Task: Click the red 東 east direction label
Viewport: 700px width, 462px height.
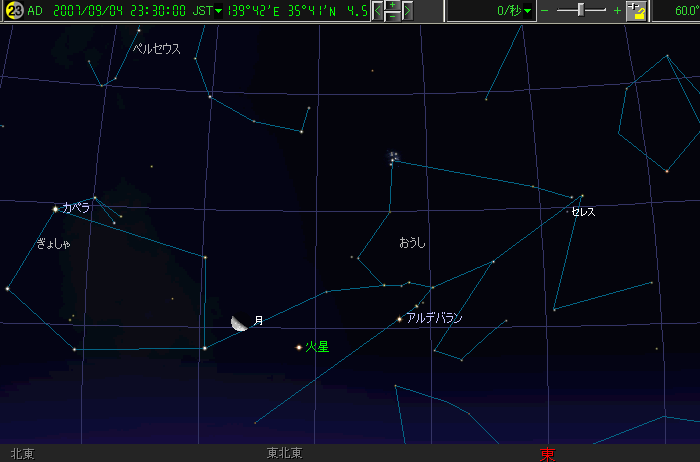Action: click(x=548, y=454)
